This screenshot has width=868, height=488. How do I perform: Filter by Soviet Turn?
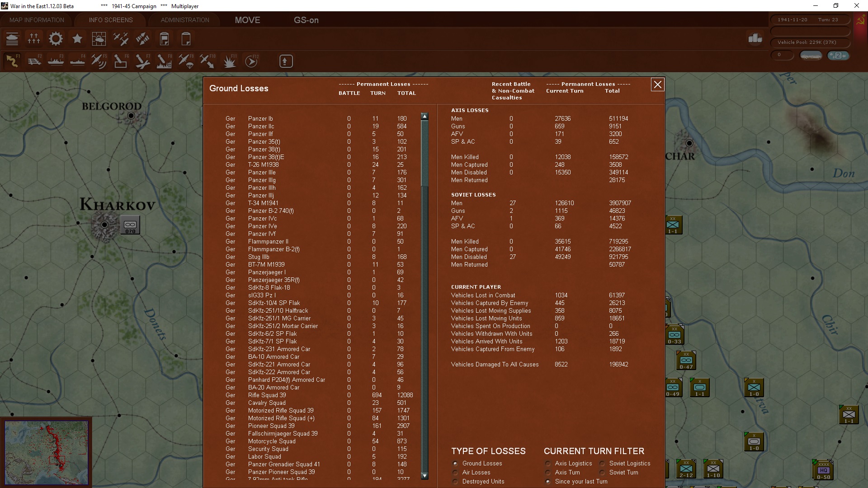point(602,473)
